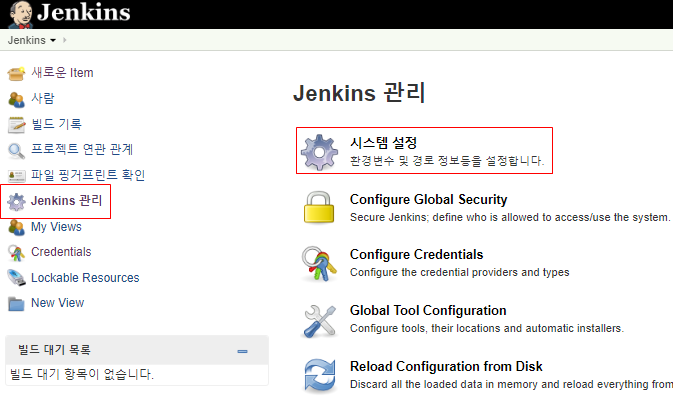Click the Jenkins breadcrumb link
The image size is (673, 402).
click(27, 40)
